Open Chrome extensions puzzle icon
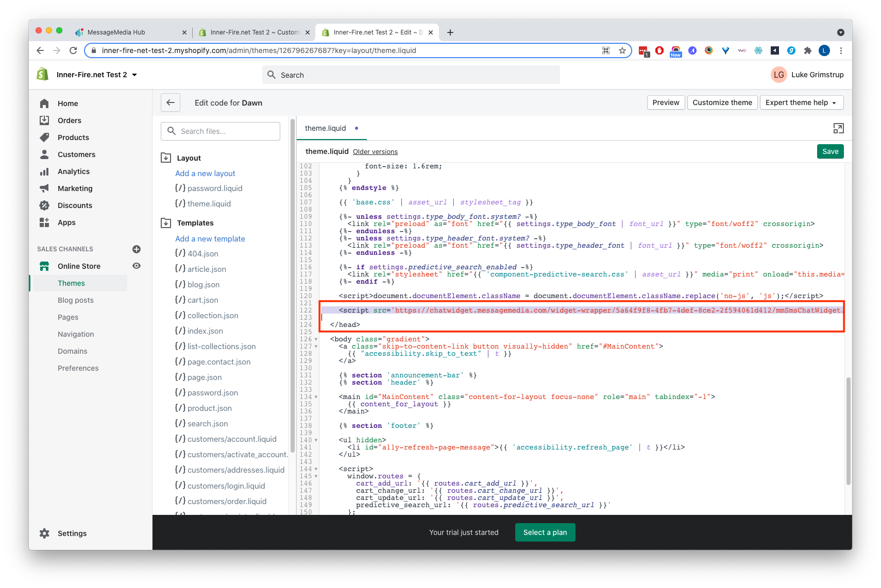881x588 pixels. coord(808,50)
